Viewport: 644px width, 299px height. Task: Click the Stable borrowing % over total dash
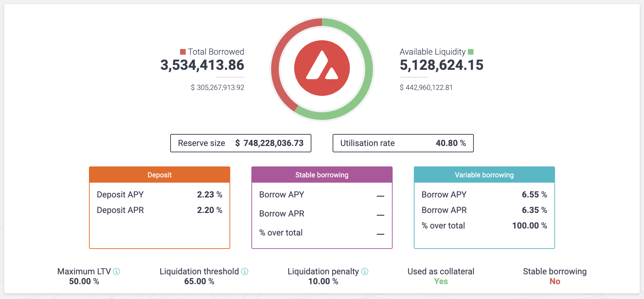[380, 234]
